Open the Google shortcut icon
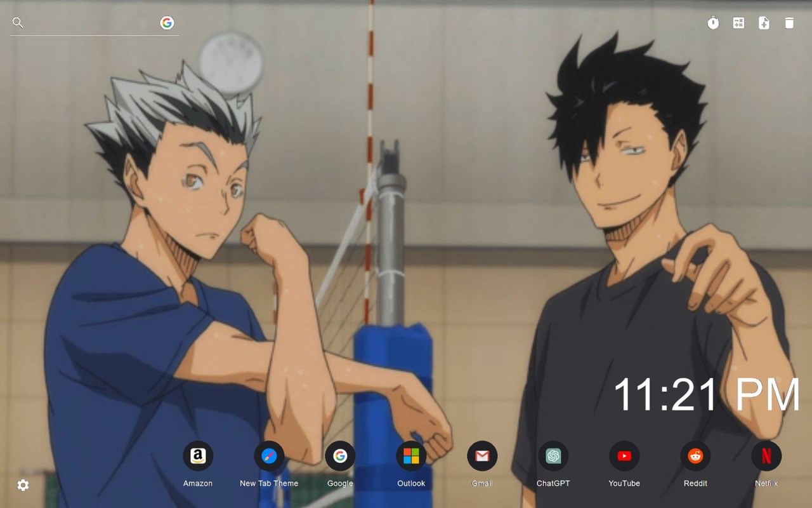Screen dimensions: 812x508 click(x=340, y=456)
